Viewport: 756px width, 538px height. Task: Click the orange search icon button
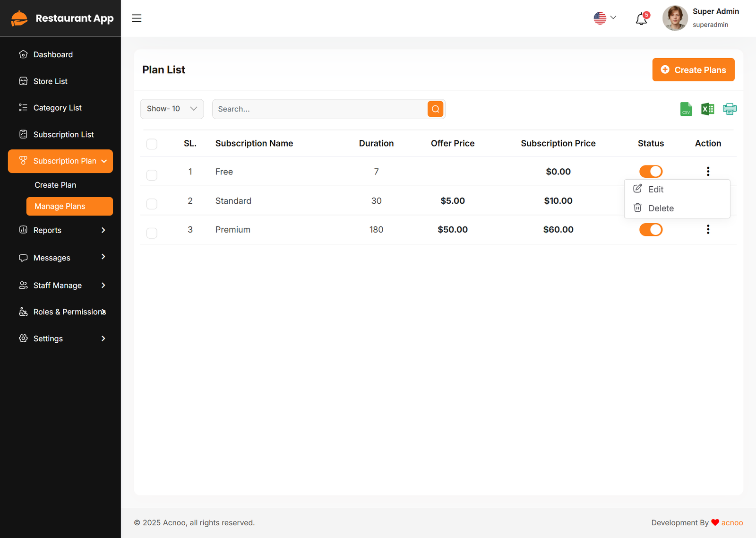435,109
